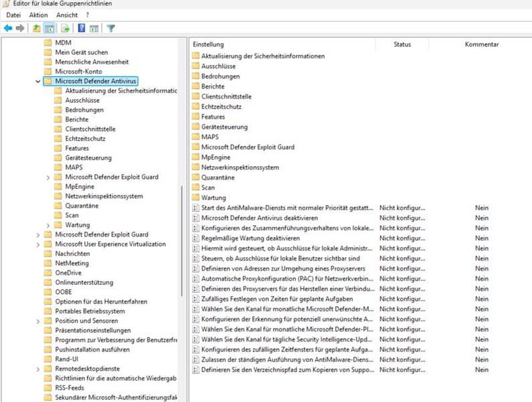
Task: Select the Microsoft-Konto tree item
Action: [78, 72]
